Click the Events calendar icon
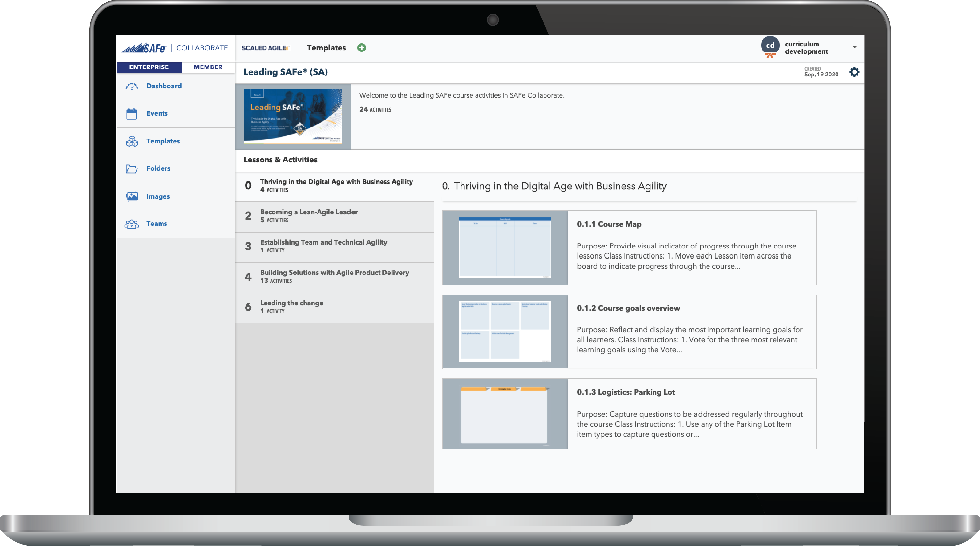Screen dimensions: 980x546 132,114
